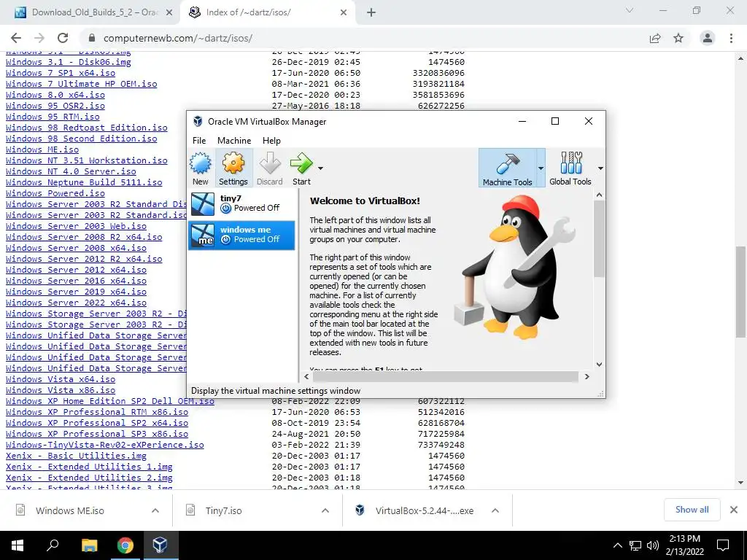The height and width of the screenshot is (560, 747).
Task: Open downloaded Tiny7.iso item
Action: click(224, 510)
